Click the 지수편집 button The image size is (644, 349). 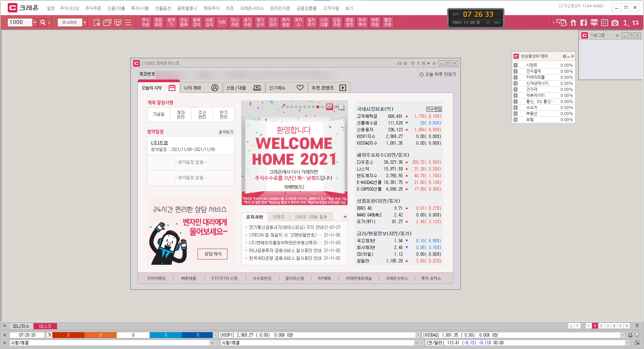tap(434, 109)
